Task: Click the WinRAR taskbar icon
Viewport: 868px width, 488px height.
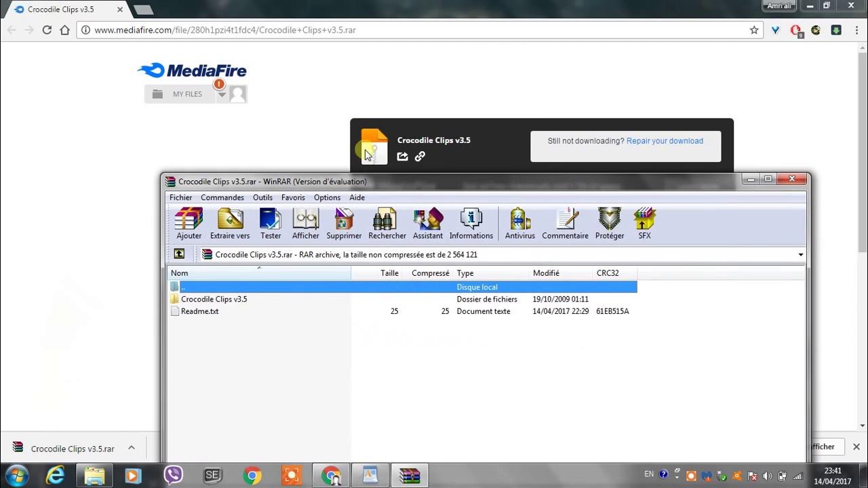Action: point(409,476)
